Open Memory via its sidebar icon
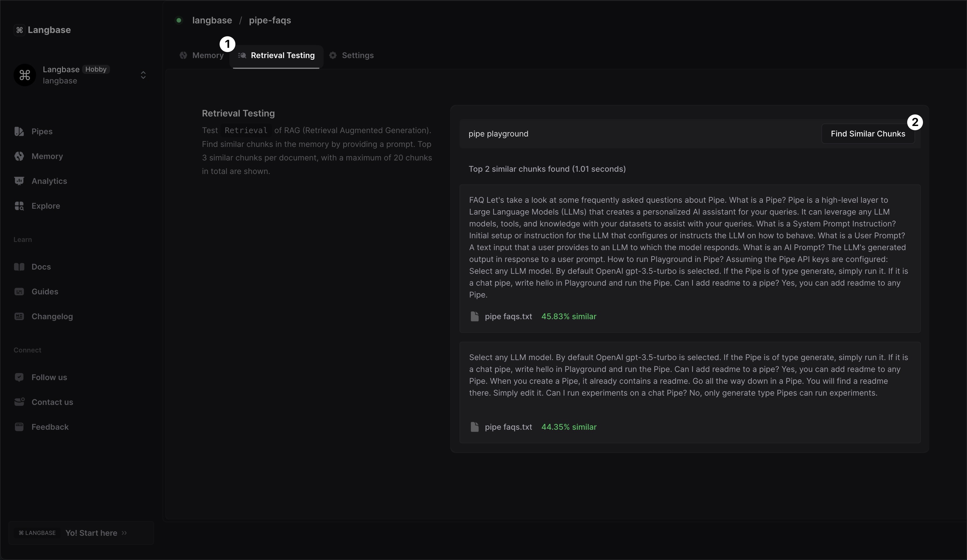This screenshot has width=967, height=560. pos(19,156)
